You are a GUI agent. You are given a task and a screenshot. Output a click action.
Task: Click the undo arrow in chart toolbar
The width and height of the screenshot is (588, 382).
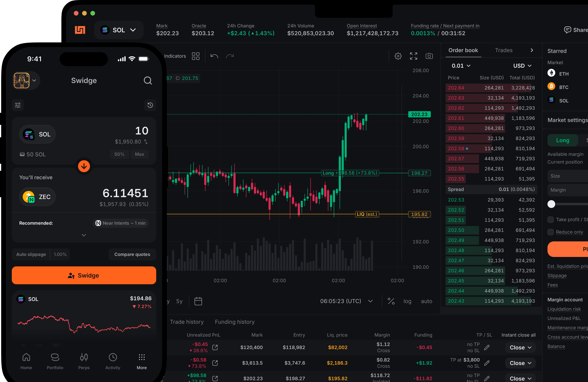click(x=214, y=56)
